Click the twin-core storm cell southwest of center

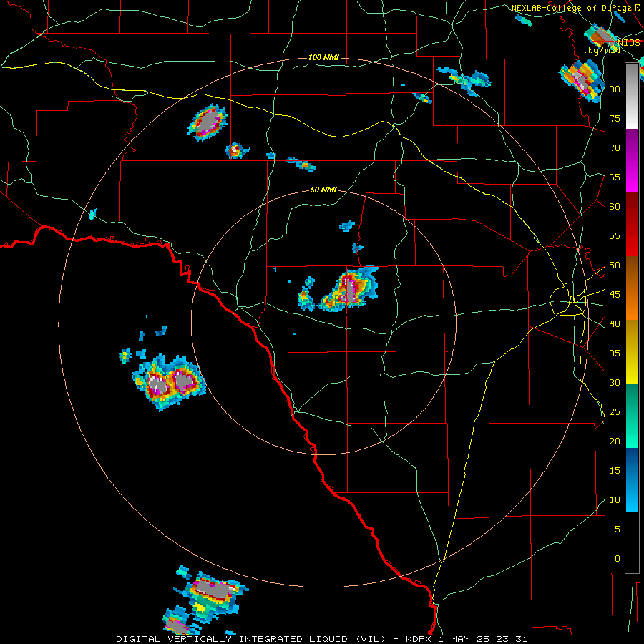(x=168, y=382)
